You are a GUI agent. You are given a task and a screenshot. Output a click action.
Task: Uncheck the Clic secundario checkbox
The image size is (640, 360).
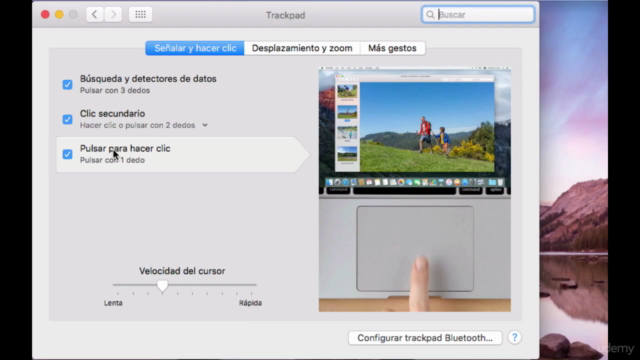point(67,119)
